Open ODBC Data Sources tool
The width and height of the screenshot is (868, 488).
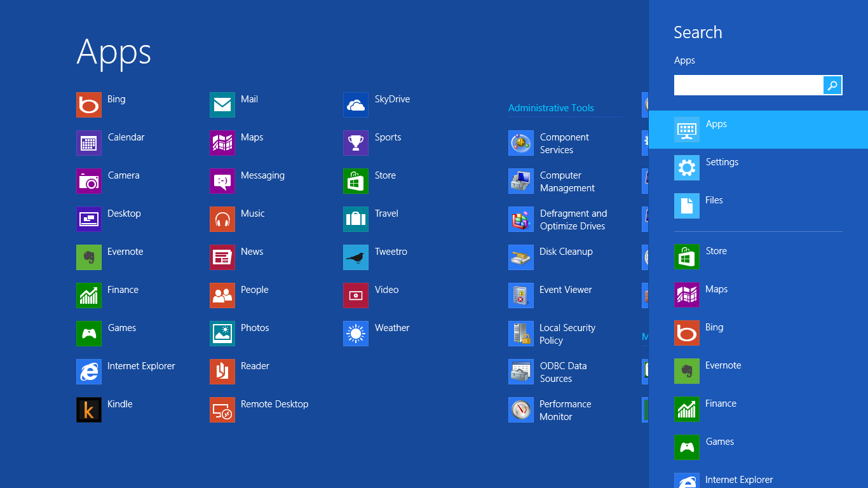coord(521,372)
